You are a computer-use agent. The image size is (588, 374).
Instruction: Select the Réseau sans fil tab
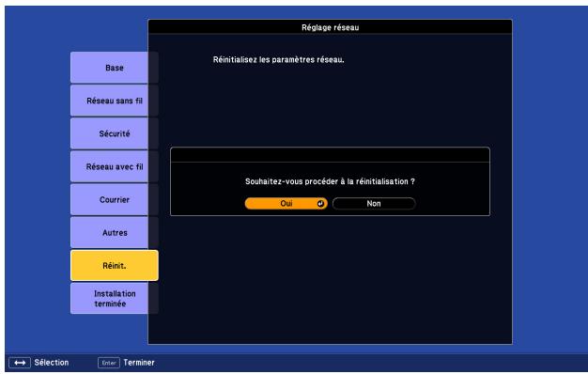point(114,101)
